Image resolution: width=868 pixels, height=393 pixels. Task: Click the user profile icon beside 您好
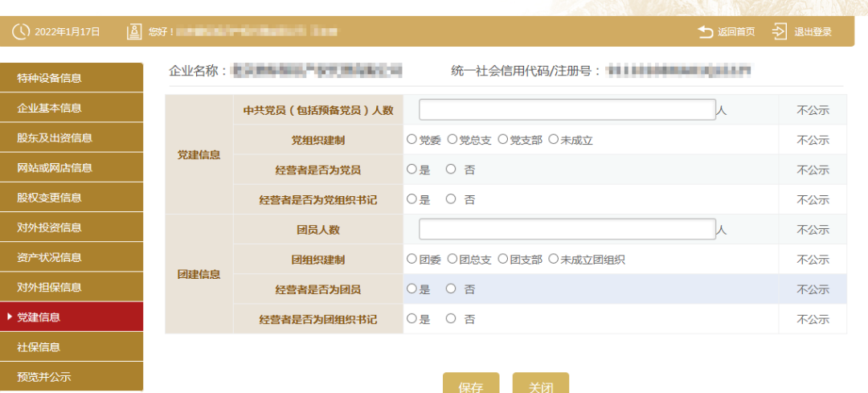pos(134,32)
